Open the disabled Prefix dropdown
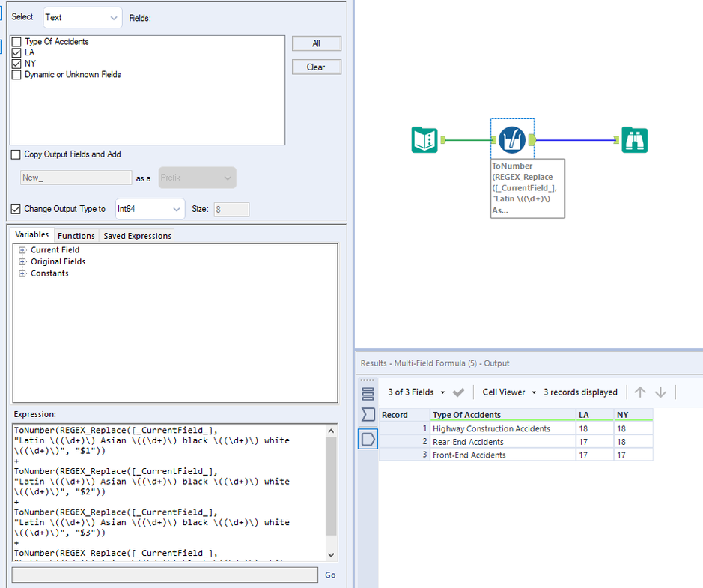Viewport: 703px width, 588px height. (197, 178)
